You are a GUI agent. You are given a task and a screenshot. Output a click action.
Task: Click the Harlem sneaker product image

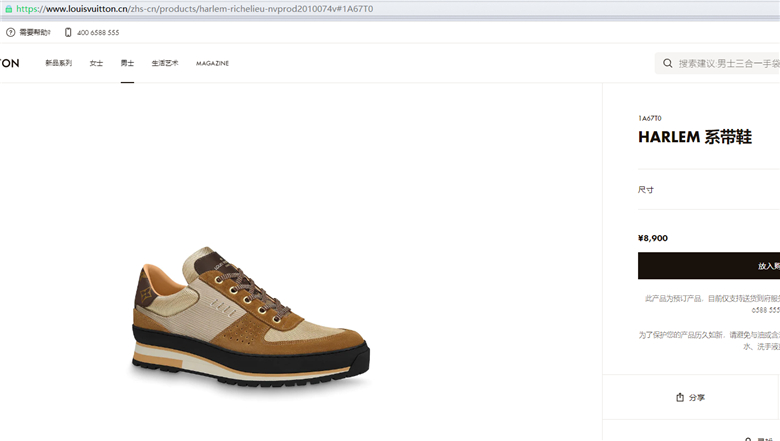click(x=251, y=317)
